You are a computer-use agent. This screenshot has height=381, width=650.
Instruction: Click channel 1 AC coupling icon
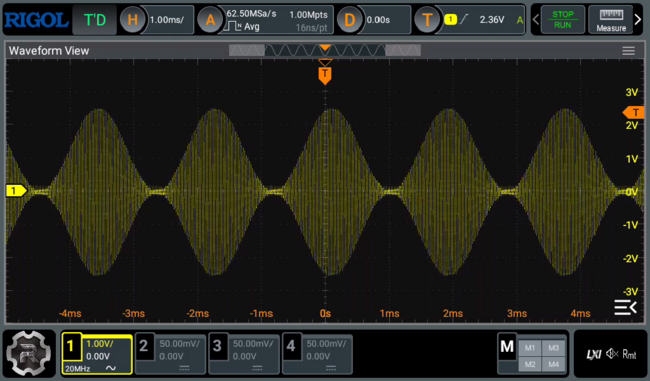[x=111, y=368]
